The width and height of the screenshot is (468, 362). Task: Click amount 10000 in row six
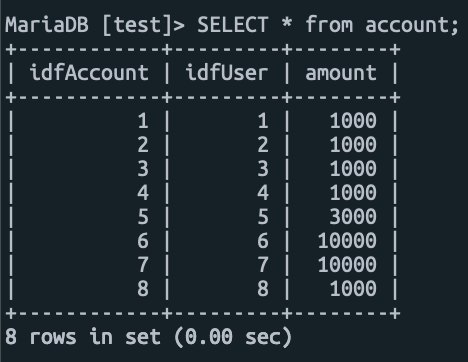pyautogui.click(x=347, y=241)
